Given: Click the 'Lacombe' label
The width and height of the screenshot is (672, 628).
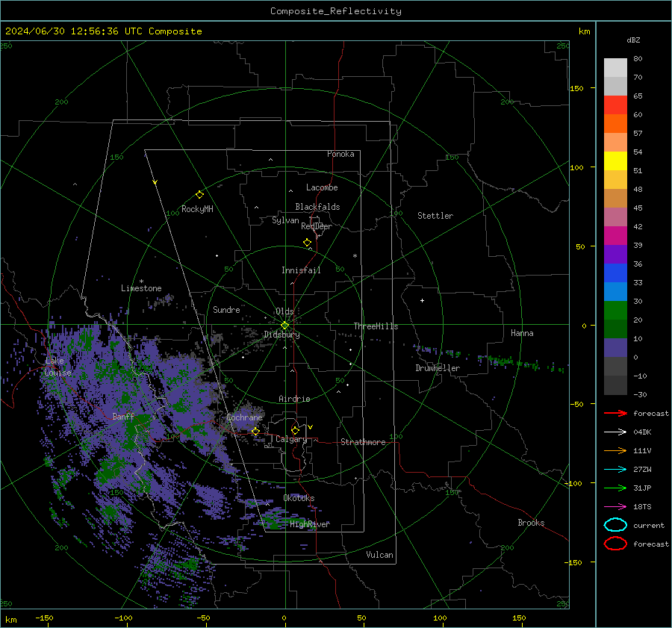Looking at the screenshot, I should 322,187.
